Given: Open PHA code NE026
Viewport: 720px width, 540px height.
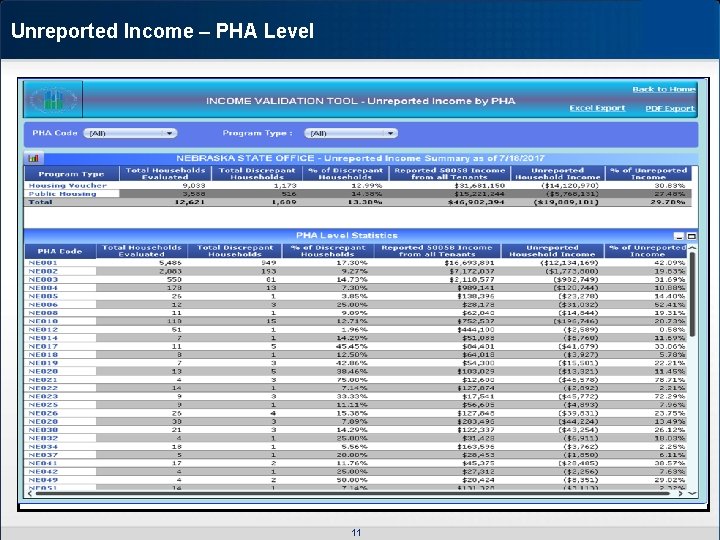Looking at the screenshot, I should [43, 413].
